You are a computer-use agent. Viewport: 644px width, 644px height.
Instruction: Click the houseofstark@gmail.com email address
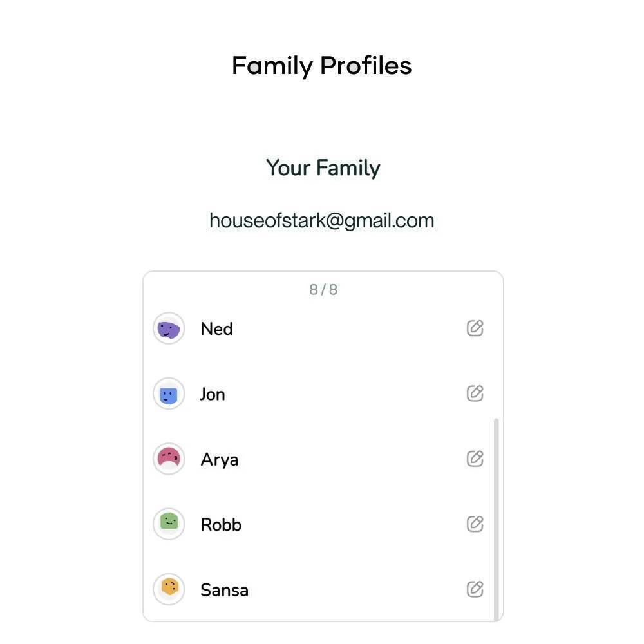tap(322, 220)
